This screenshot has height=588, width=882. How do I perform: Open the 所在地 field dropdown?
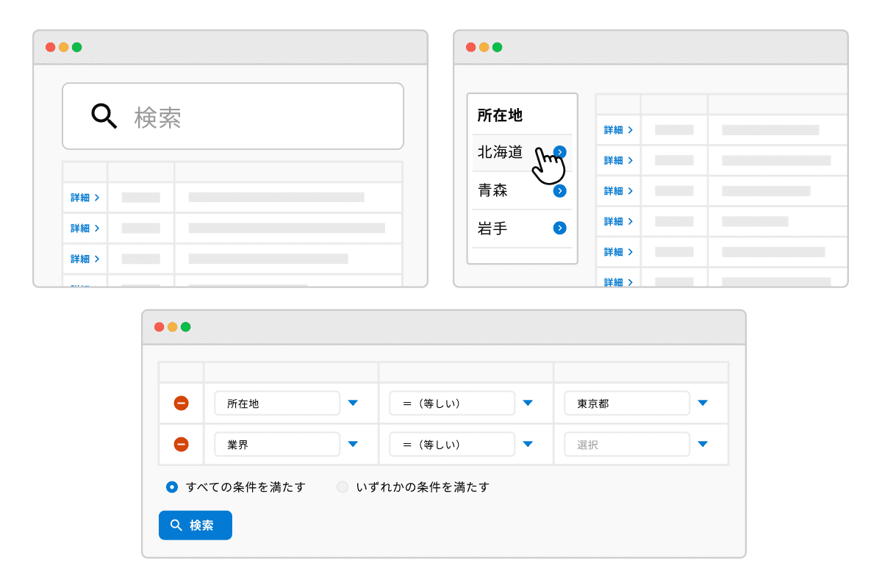pyautogui.click(x=353, y=403)
